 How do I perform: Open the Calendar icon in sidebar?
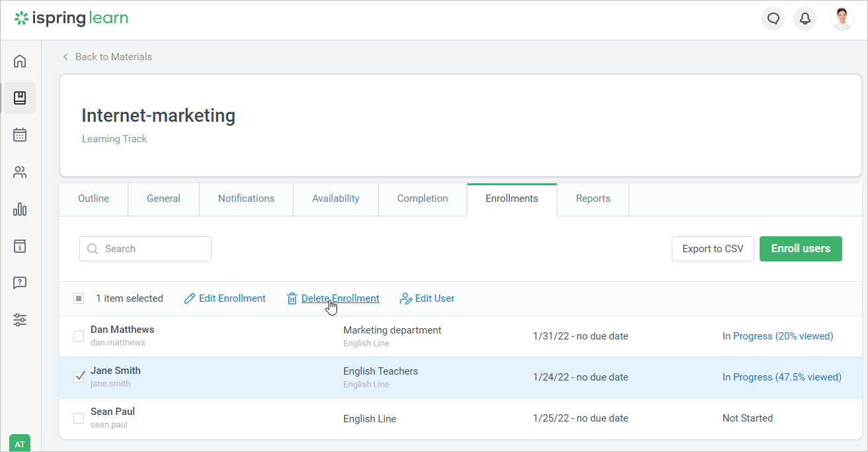(20, 135)
